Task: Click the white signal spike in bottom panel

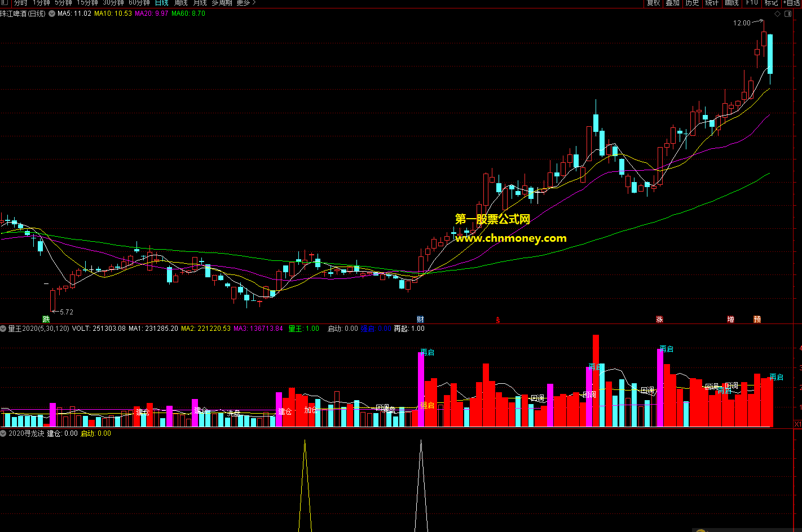Action: point(421,486)
